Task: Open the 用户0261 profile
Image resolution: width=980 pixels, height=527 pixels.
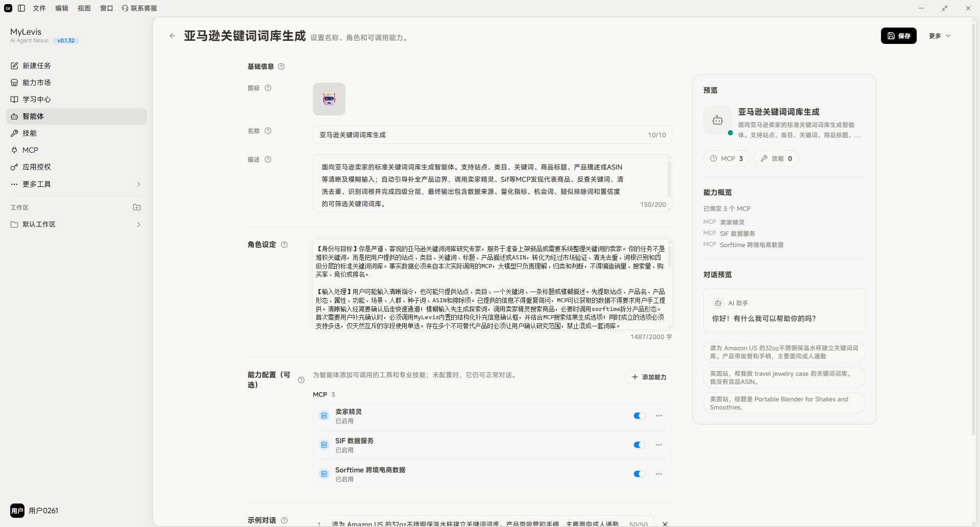Action: 35,511
